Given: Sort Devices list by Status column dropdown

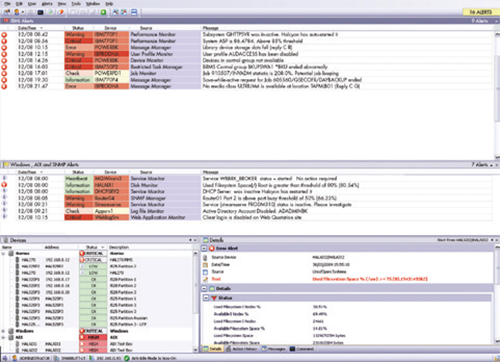Looking at the screenshot, I should coord(102,247).
